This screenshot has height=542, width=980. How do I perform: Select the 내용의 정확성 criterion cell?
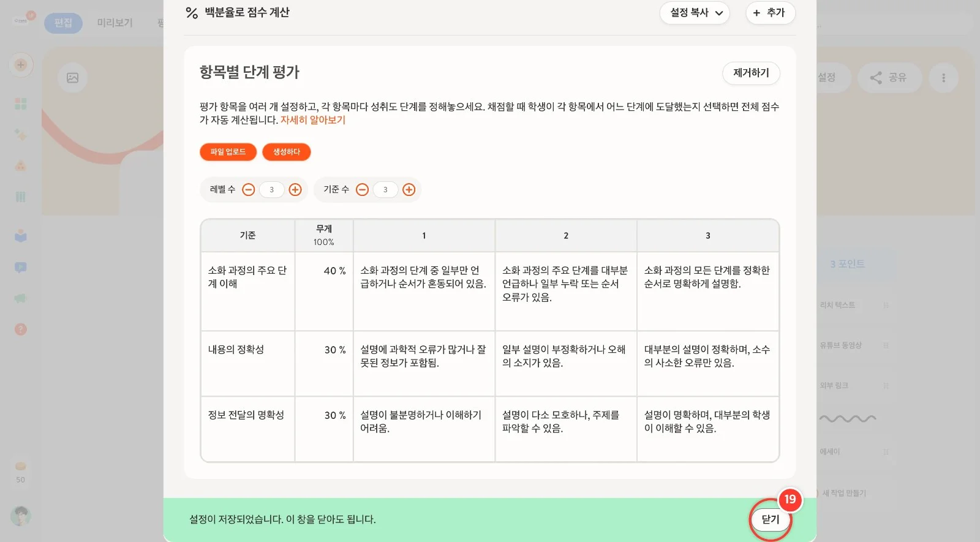248,364
